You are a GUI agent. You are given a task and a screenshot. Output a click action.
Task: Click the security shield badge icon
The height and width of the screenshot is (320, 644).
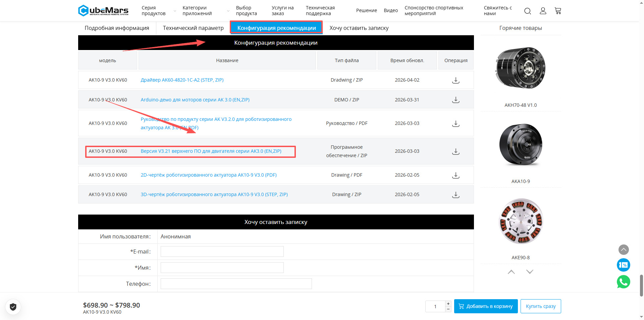click(13, 307)
